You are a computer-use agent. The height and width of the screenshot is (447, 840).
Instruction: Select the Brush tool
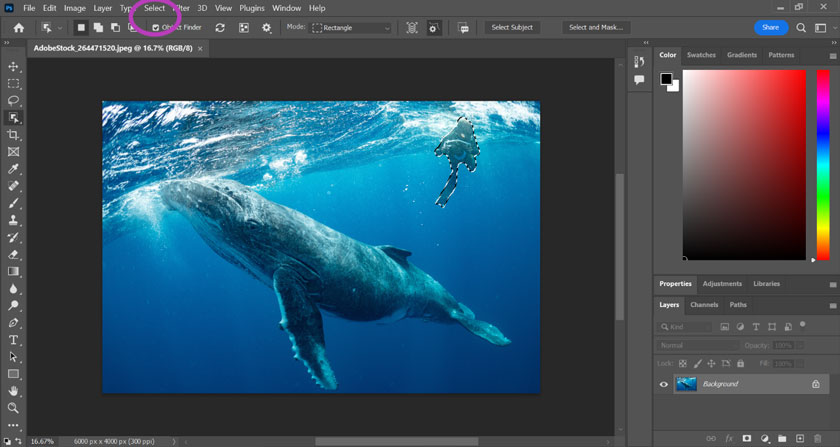13,203
